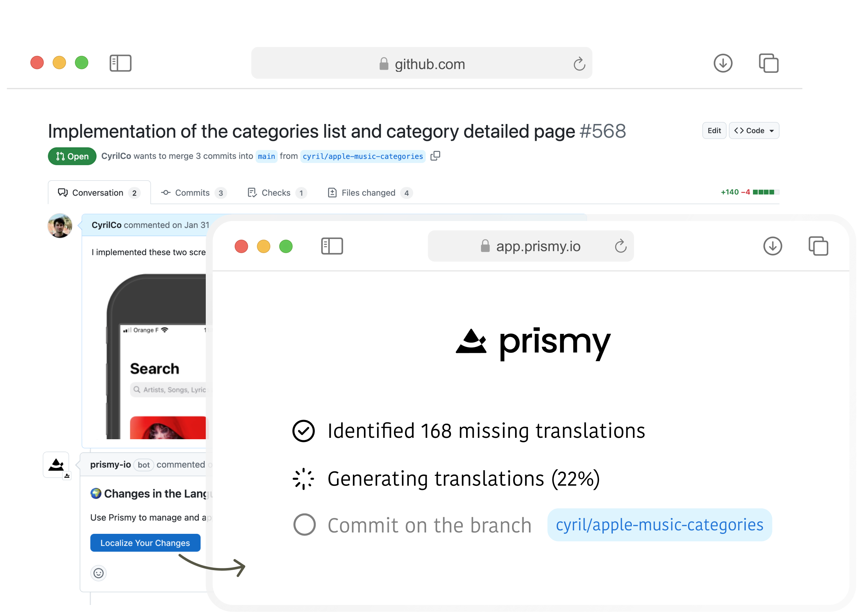Screen dimensions: 859x616
Task: Show tab overview in the Prismy window
Action: [x=818, y=246]
